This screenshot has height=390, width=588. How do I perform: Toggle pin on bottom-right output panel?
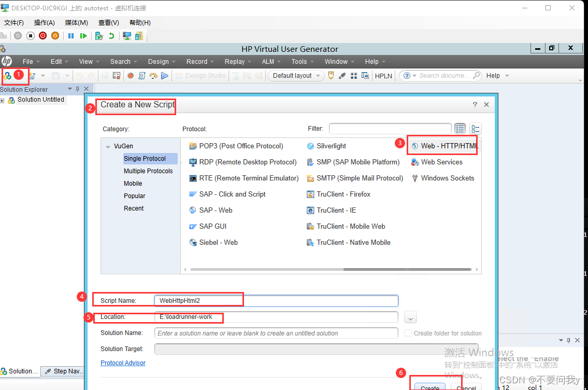(568, 340)
